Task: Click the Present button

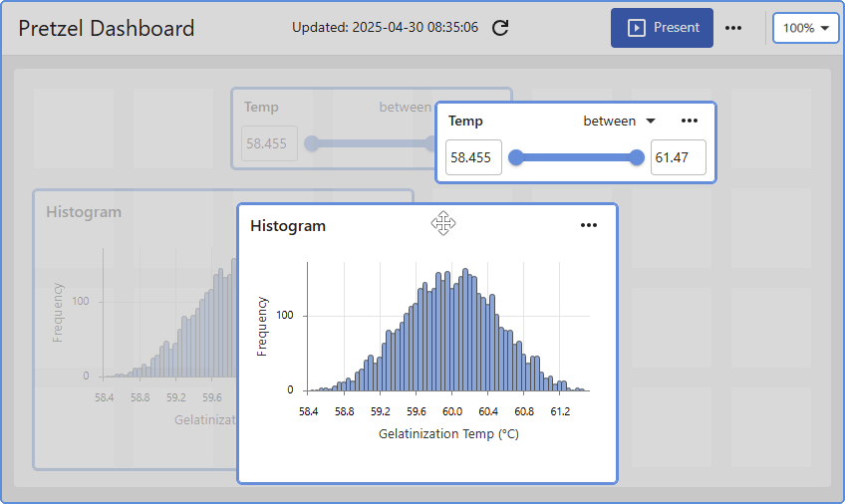Action: [x=662, y=28]
